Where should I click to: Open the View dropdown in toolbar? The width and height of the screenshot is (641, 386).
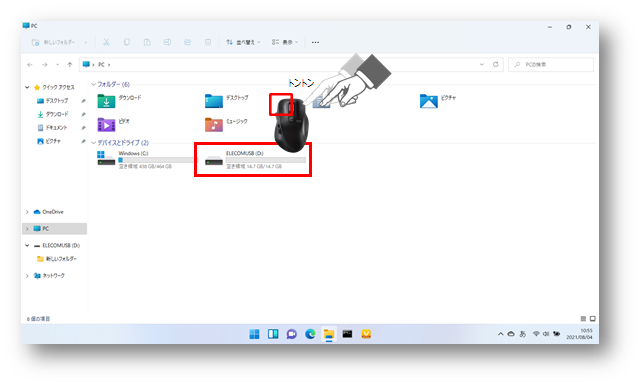285,42
